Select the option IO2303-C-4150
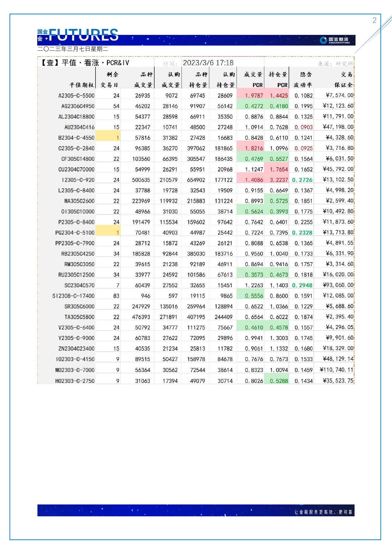 (x=75, y=359)
